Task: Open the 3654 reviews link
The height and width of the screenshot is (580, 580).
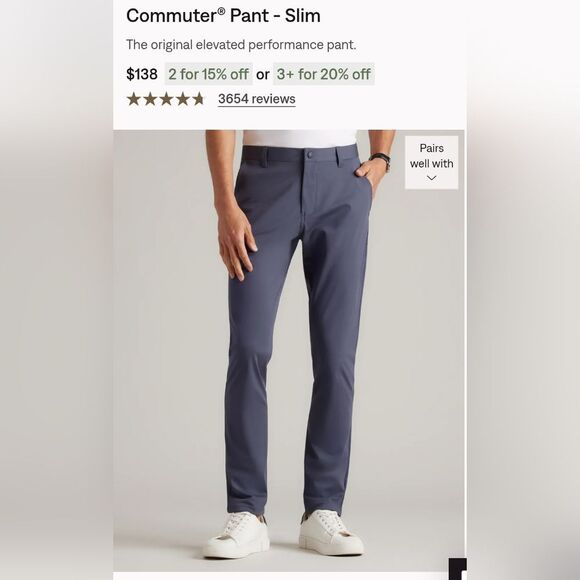Action: pyautogui.click(x=256, y=99)
